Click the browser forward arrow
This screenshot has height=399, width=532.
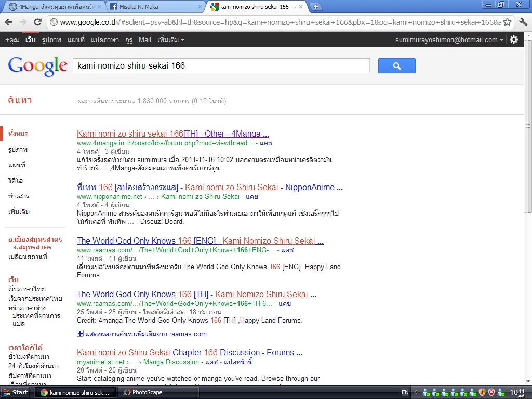23,22
